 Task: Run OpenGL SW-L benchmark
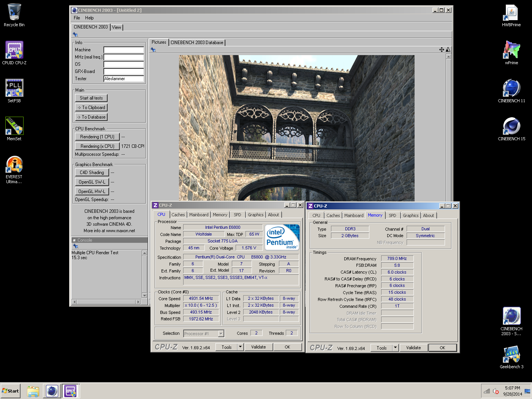[x=92, y=182]
